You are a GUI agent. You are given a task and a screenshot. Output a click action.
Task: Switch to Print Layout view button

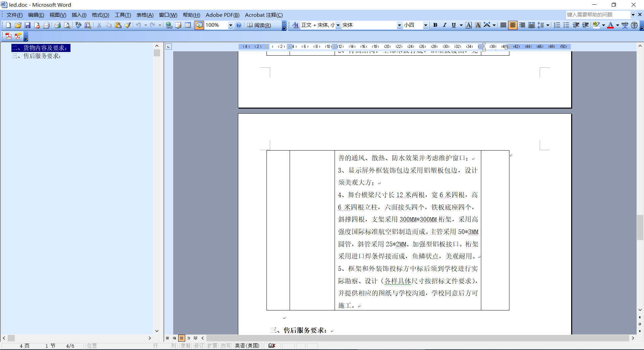click(182, 338)
